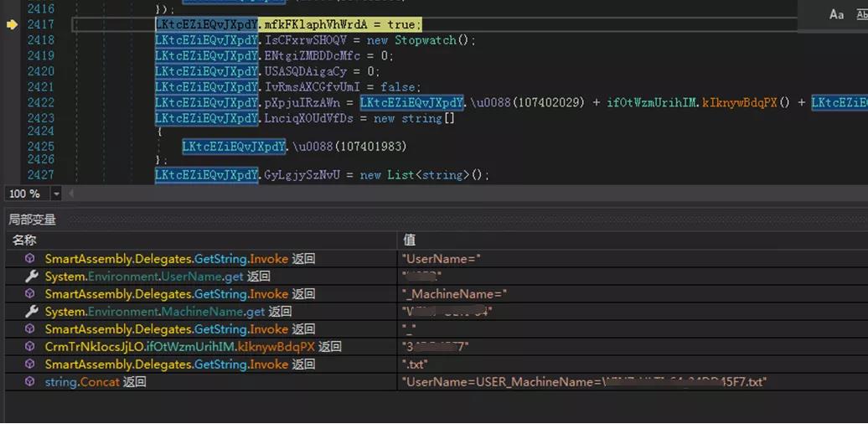Click the yellow current-statement arrow at line 2417

12,24
